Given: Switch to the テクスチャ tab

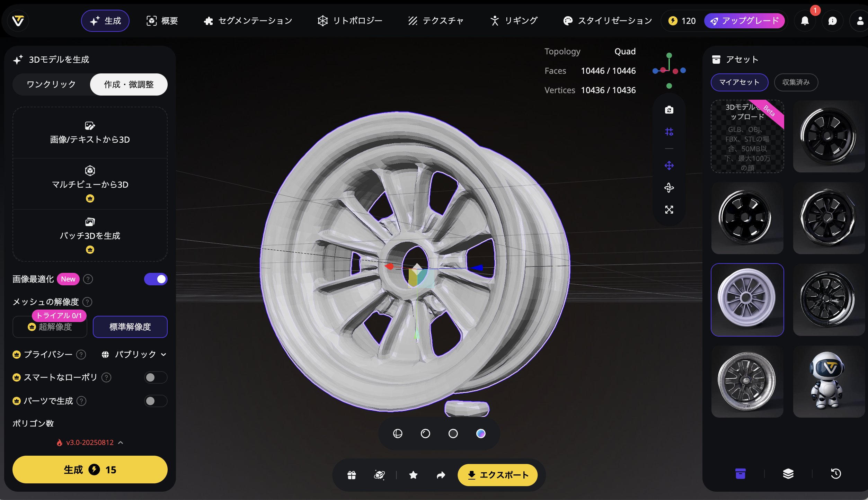Looking at the screenshot, I should 436,21.
